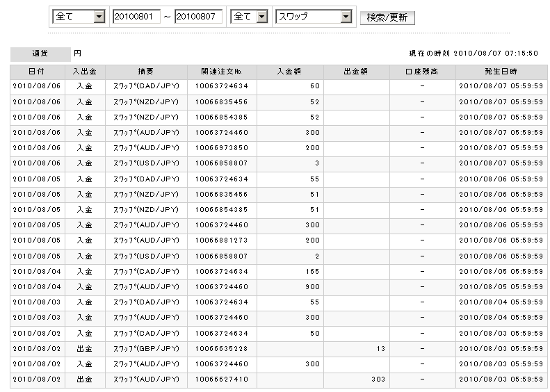
Task: Click the 入金額 column header
Action: 289,72
